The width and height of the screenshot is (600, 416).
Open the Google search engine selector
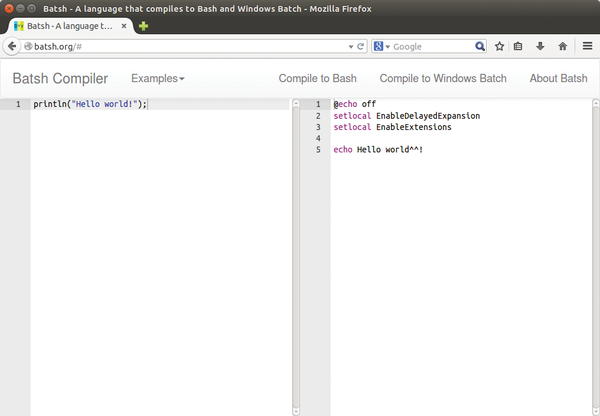(x=381, y=46)
